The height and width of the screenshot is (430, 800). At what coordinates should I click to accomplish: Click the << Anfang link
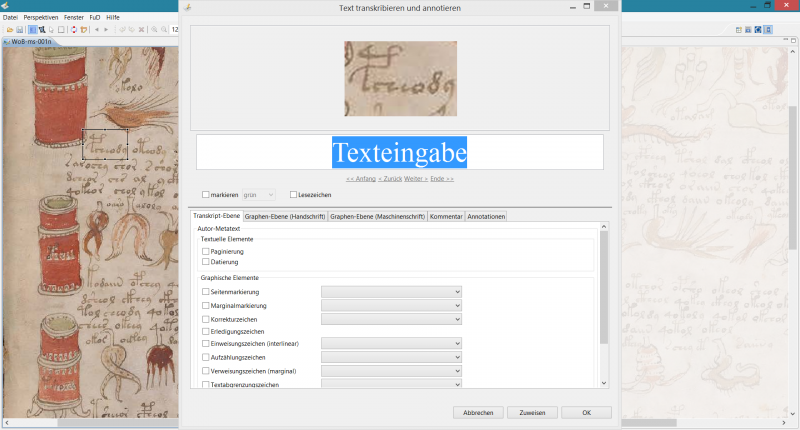pyautogui.click(x=361, y=179)
